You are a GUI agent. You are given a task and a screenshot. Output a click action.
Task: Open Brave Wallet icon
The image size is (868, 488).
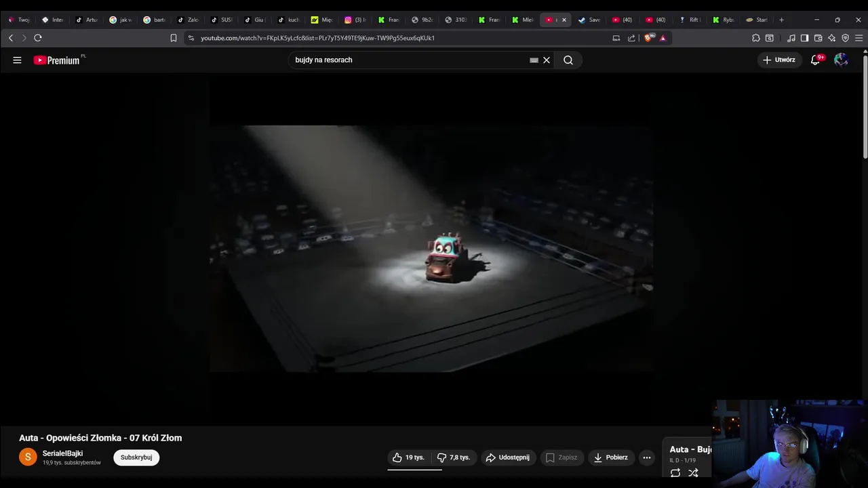[818, 38]
